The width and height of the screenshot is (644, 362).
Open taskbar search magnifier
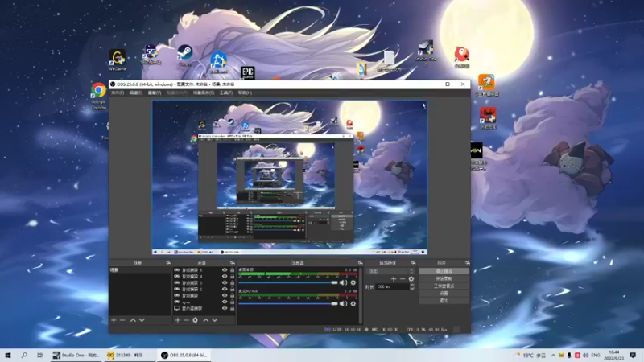pyautogui.click(x=24, y=356)
